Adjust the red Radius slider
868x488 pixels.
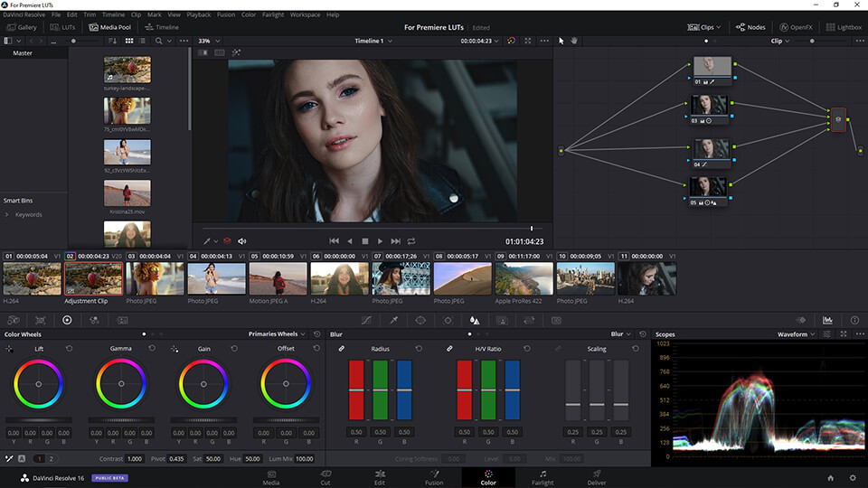pyautogui.click(x=356, y=390)
